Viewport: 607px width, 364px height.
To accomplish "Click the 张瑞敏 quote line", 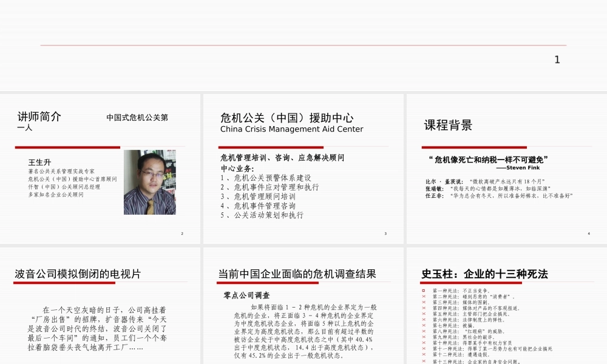I will tap(488, 189).
